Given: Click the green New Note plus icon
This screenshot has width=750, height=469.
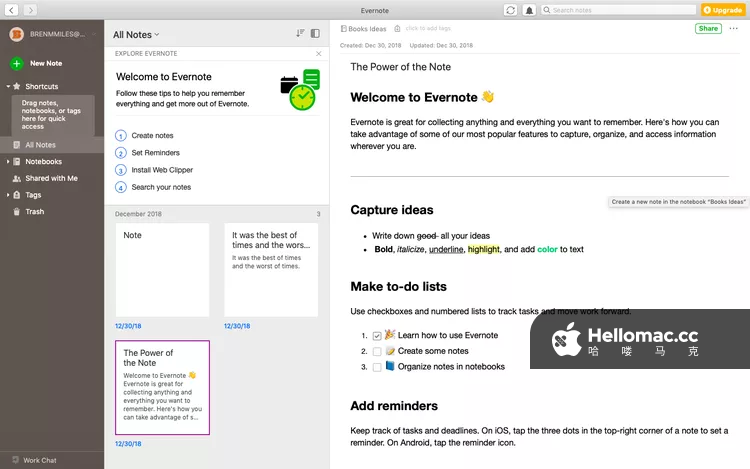Looking at the screenshot, I should 16,63.
